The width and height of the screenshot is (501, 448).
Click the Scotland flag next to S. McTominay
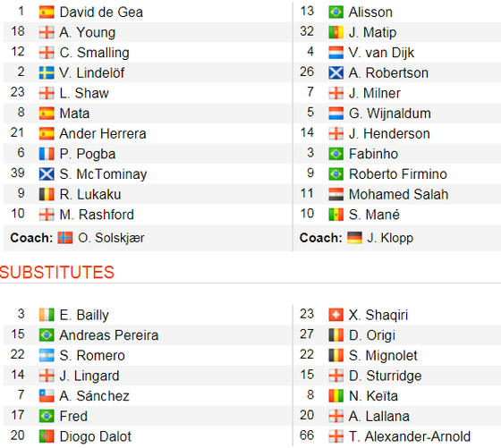(47, 174)
